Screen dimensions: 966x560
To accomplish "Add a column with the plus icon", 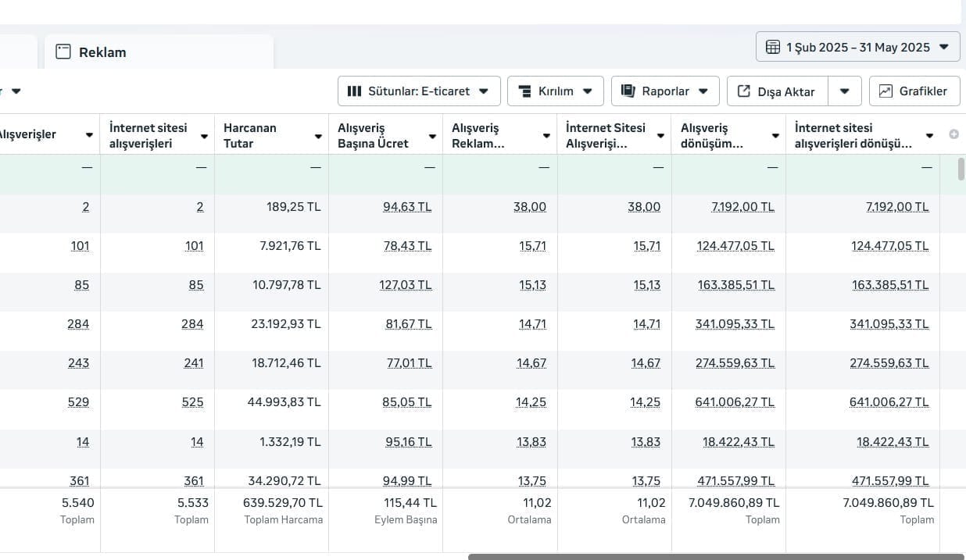I will pyautogui.click(x=953, y=134).
